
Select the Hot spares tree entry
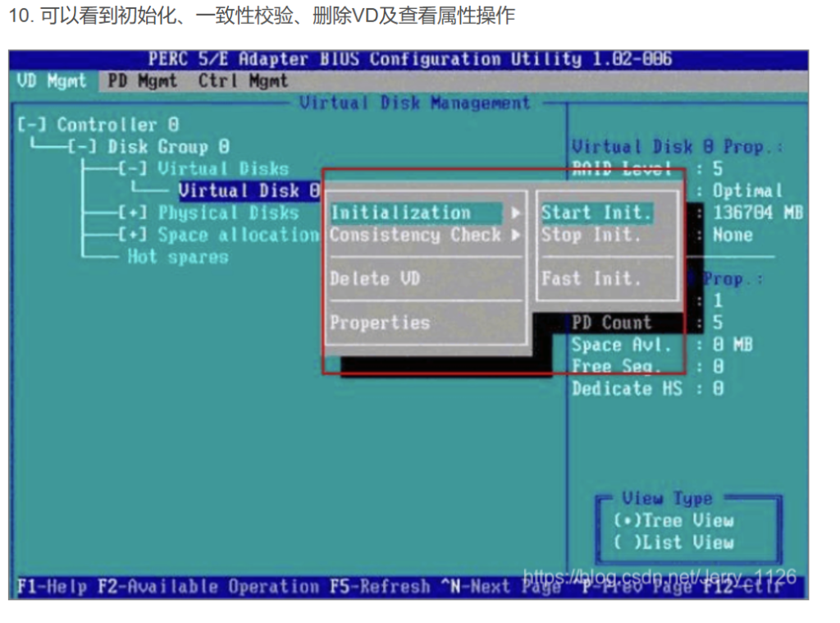[178, 257]
